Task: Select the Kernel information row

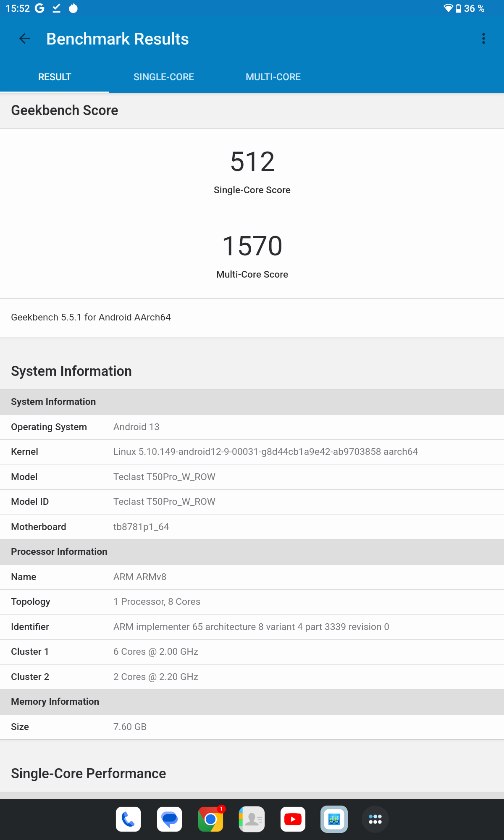Action: 252,452
